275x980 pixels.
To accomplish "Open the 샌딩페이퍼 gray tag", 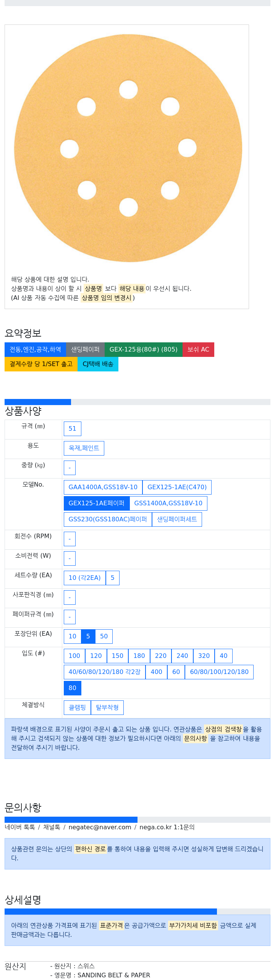I will point(85,350).
